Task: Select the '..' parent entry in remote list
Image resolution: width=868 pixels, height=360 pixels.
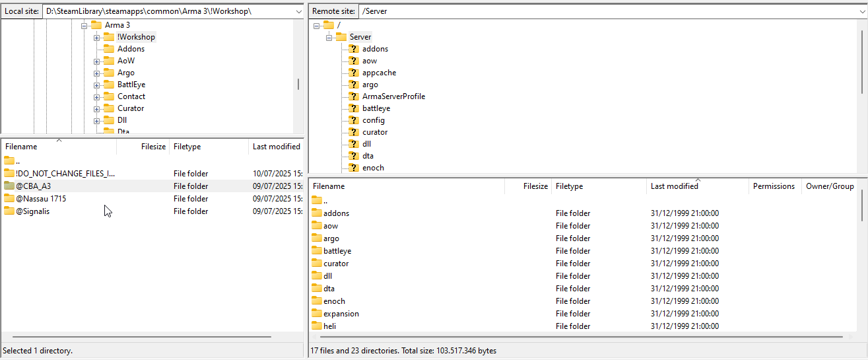Action: click(x=584, y=201)
